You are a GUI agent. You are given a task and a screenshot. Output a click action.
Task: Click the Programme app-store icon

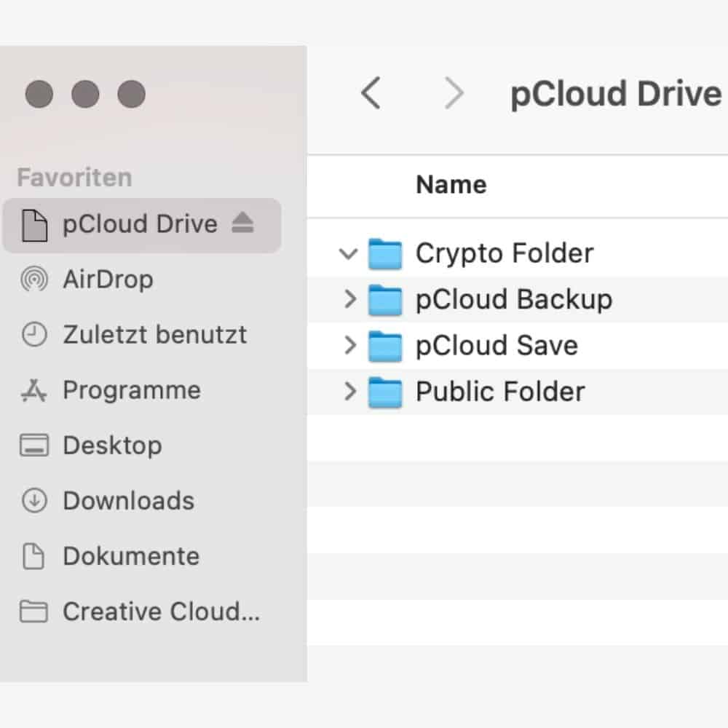coord(34,390)
